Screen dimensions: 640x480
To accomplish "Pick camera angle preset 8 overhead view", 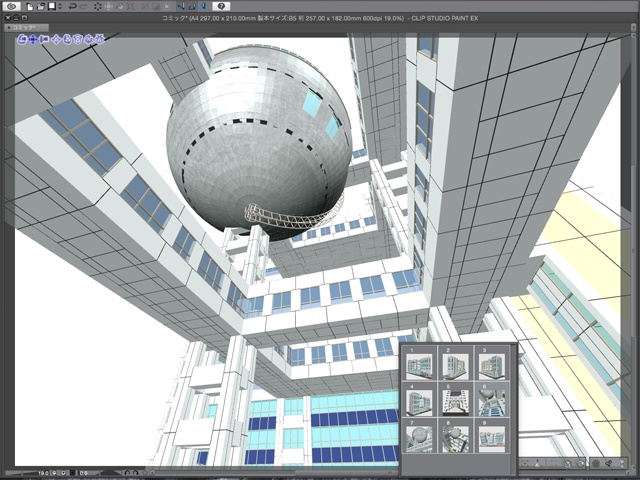I will point(456,436).
